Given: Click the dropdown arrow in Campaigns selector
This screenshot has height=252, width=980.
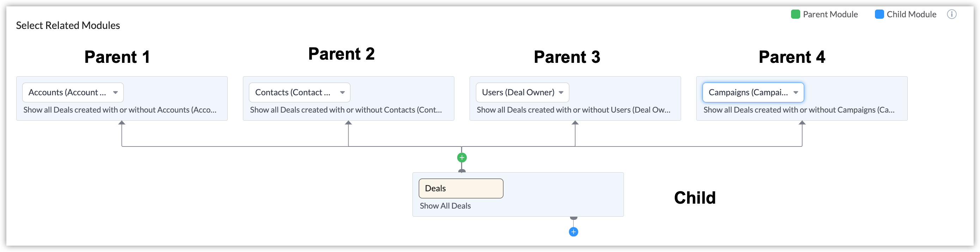Looking at the screenshot, I should click(796, 92).
